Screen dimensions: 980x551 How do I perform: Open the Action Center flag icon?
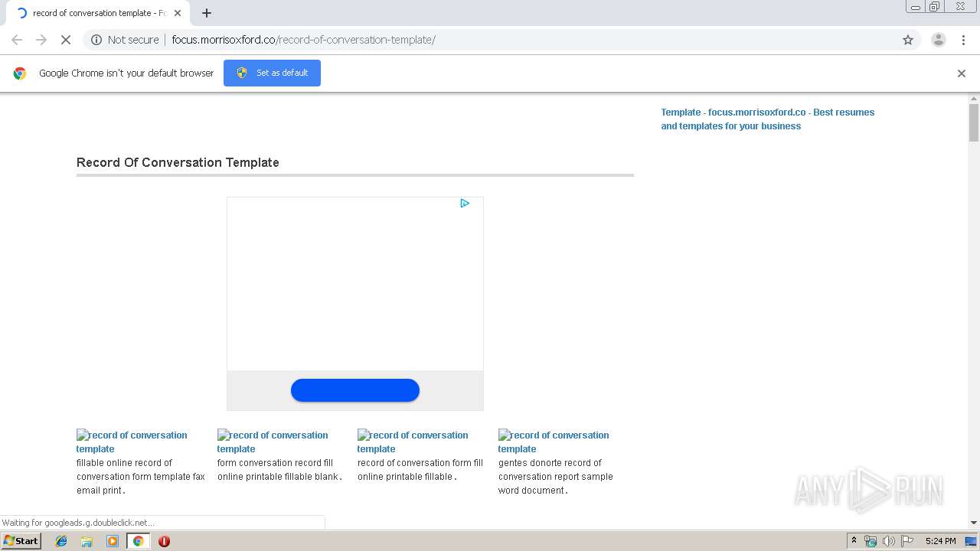tap(907, 541)
